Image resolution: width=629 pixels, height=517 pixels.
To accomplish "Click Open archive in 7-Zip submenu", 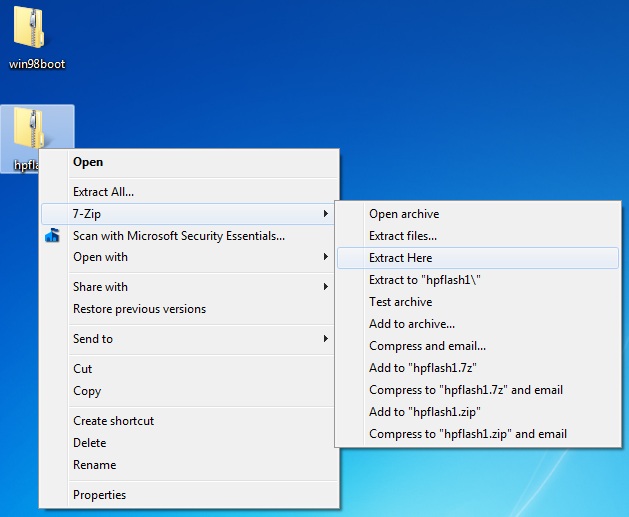I will click(478, 214).
